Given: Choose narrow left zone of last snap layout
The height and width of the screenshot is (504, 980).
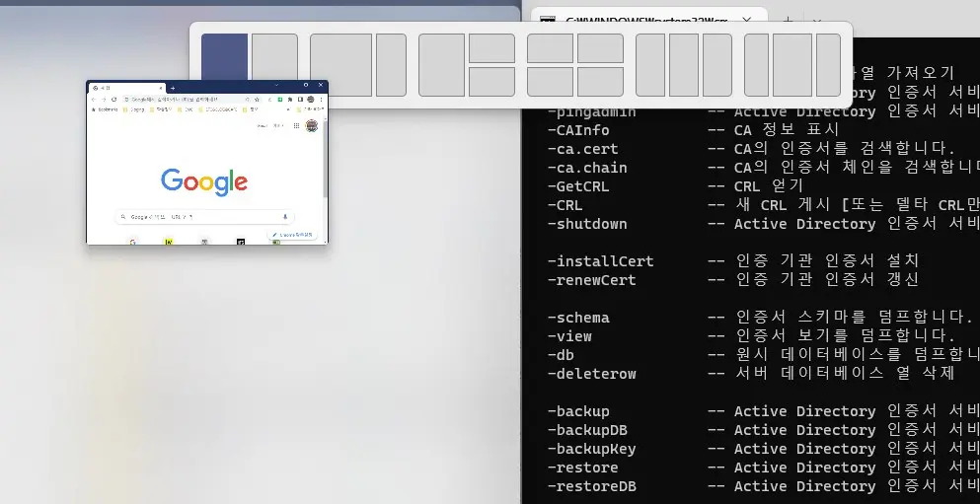Looking at the screenshot, I should click(756, 65).
